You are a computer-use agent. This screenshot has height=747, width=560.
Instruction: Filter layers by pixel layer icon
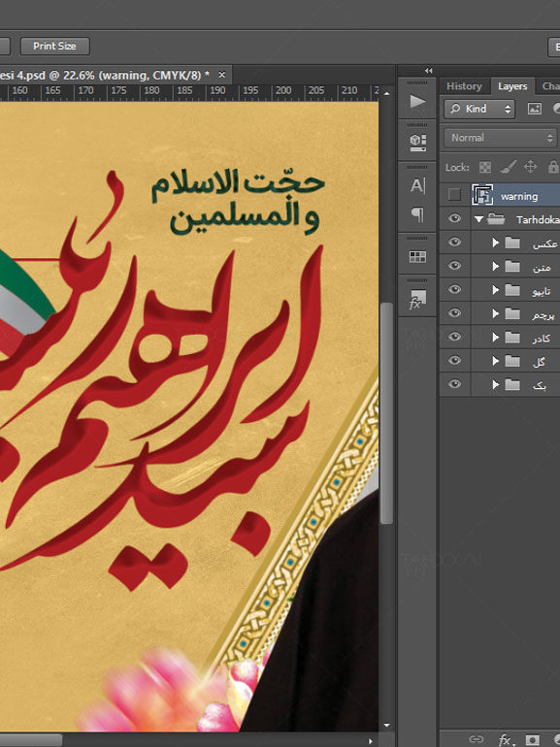(535, 109)
